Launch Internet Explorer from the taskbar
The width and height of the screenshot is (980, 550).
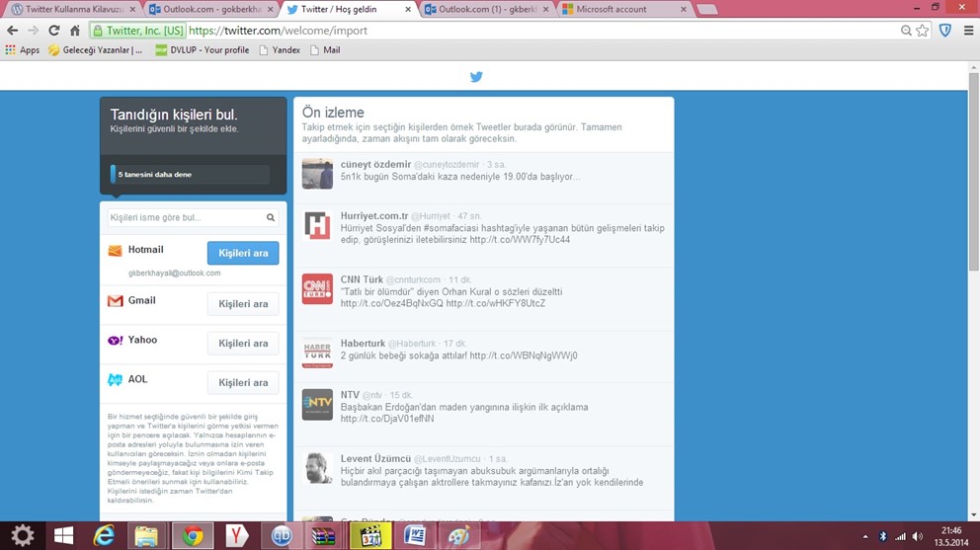pos(104,535)
